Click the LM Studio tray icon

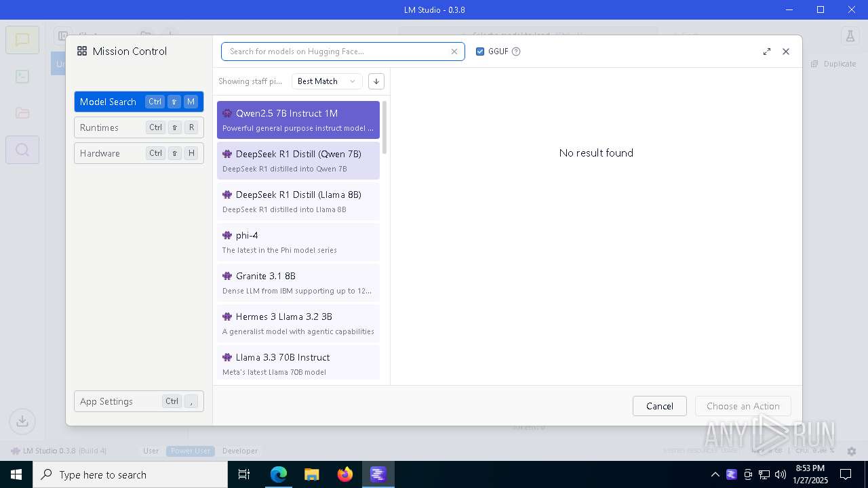731,474
